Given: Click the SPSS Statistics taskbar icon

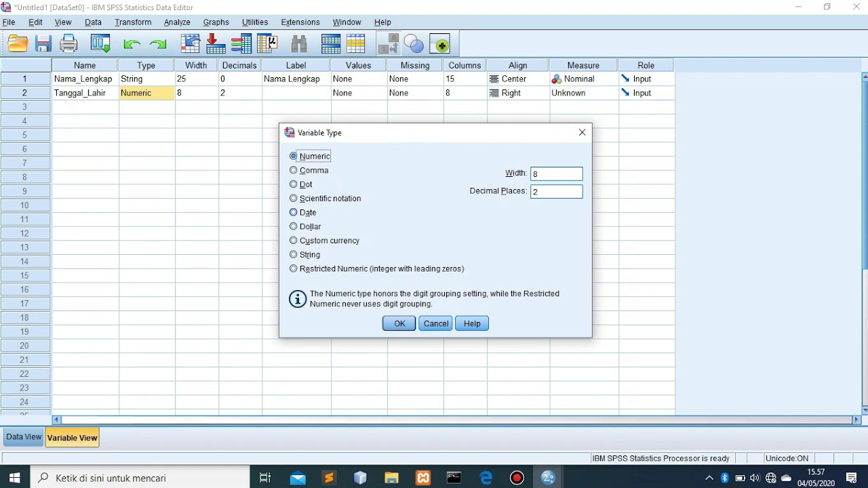Looking at the screenshot, I should 549,478.
